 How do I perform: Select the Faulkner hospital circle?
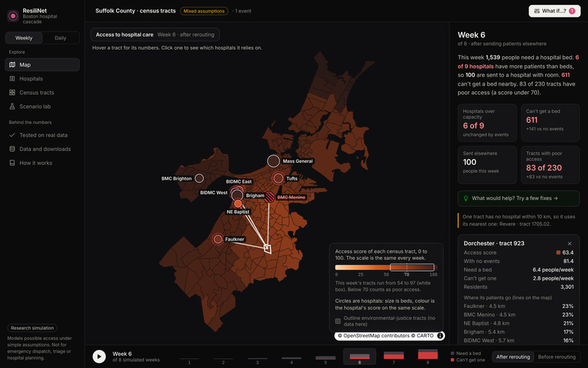pyautogui.click(x=218, y=239)
